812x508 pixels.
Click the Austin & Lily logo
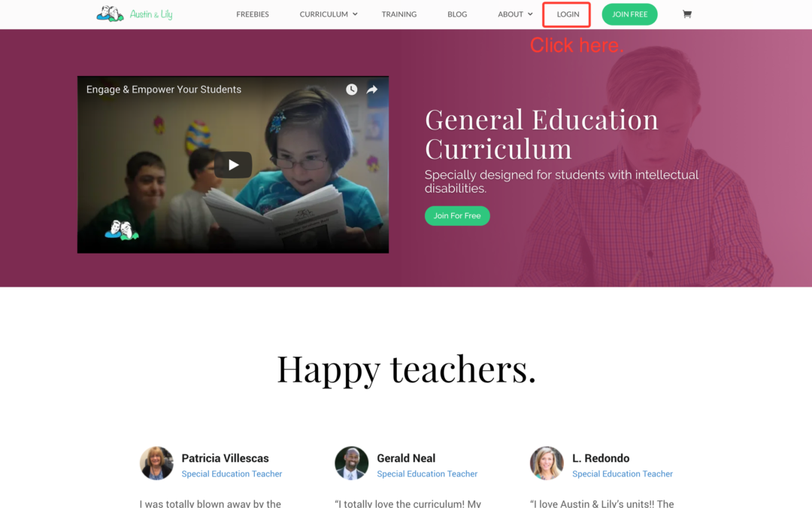coord(135,14)
